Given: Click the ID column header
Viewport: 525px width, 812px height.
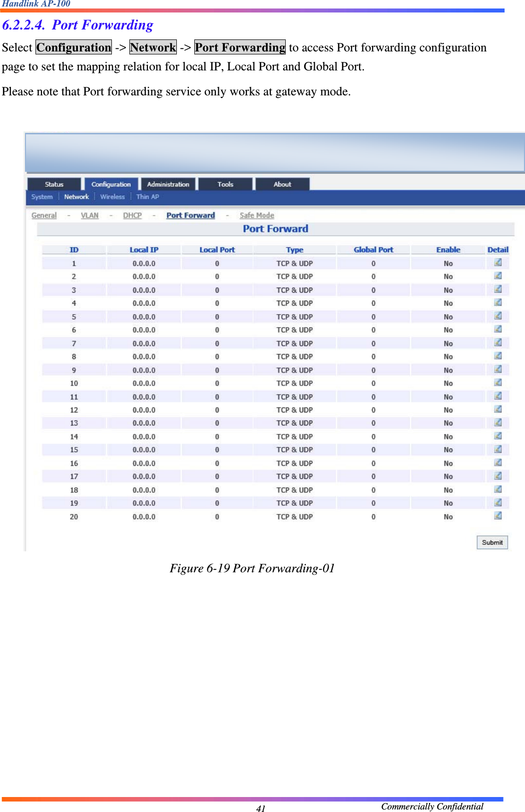Looking at the screenshot, I should tap(74, 250).
